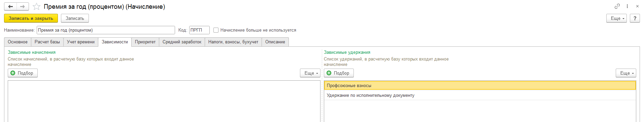This screenshot has height=122, width=644.
Task: Open 'Еще' menu for dependent accruals
Action: (x=310, y=73)
